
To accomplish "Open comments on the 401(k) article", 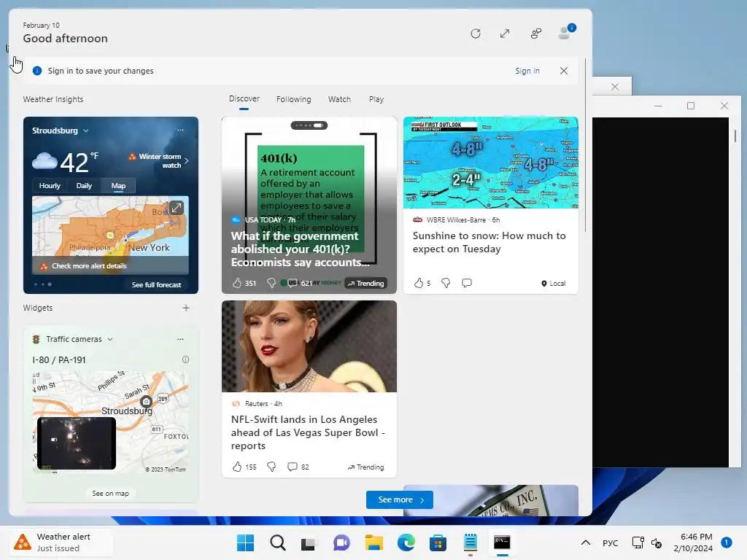I will click(300, 283).
